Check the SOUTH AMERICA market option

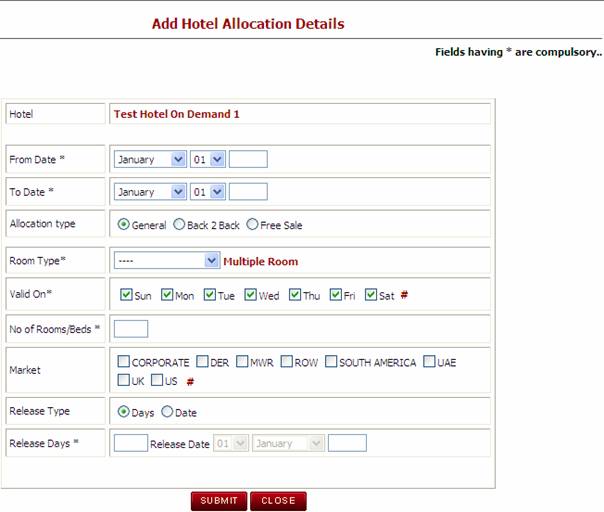pos(331,362)
